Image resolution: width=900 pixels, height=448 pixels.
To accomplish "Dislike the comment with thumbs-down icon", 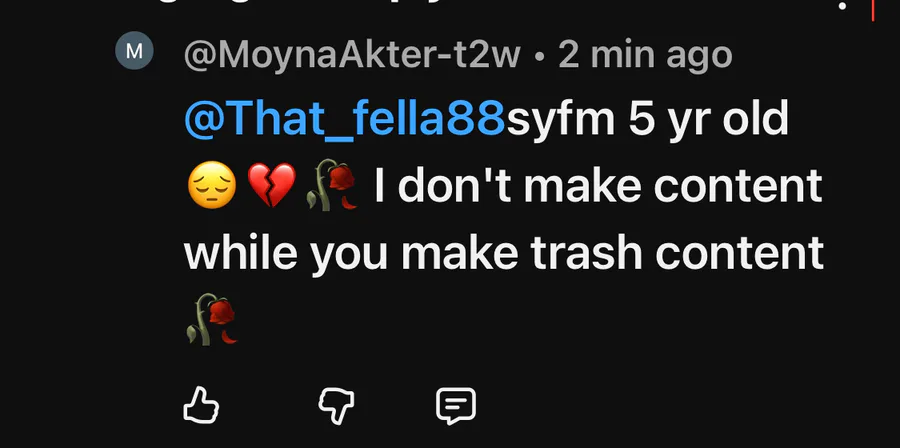I will (x=335, y=405).
